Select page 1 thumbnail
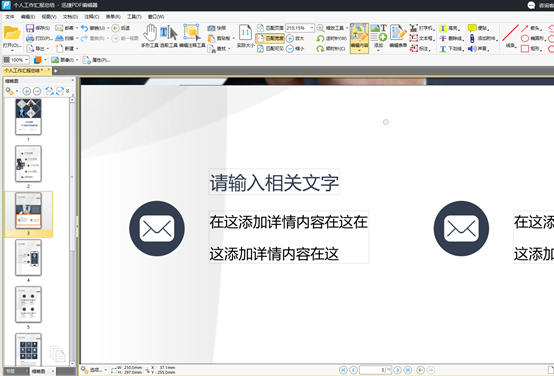 28,117
